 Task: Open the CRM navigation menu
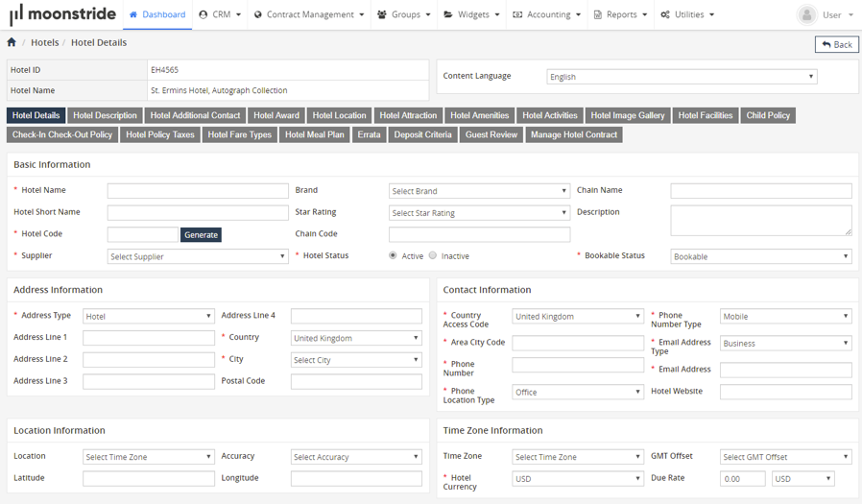pyautogui.click(x=220, y=15)
